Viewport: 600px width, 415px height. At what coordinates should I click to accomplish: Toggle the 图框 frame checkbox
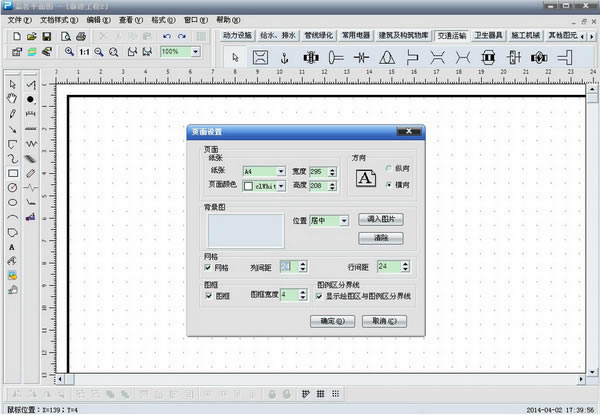[208, 295]
